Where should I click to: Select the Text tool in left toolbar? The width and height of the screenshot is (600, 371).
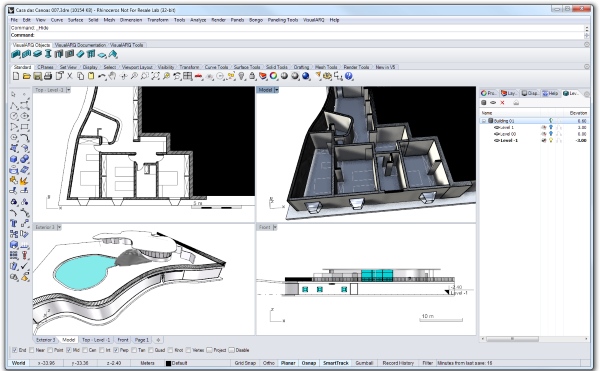[14, 223]
